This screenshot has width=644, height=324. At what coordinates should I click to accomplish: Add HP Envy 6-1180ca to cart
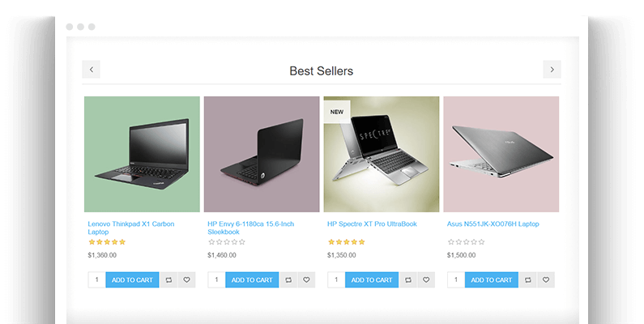point(252,279)
